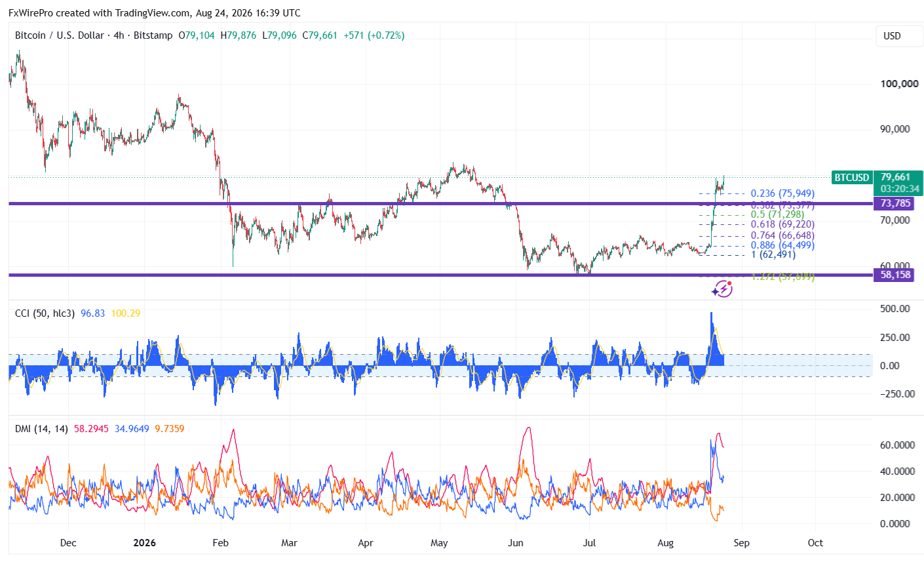The image size is (924, 562).
Task: Select the purple horizontal line at the 73,785 level
Action: pyautogui.click(x=440, y=203)
